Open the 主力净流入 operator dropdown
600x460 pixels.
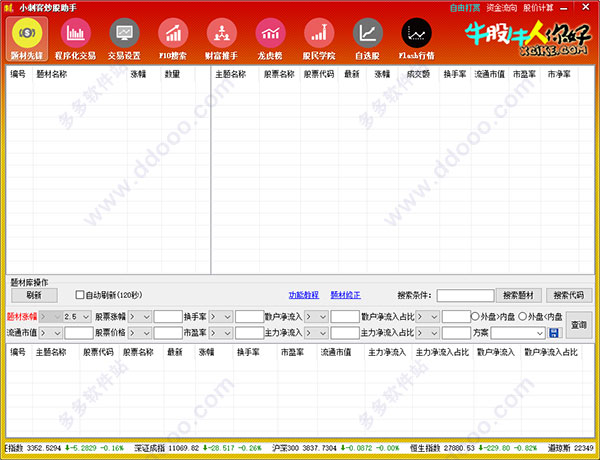[316, 333]
